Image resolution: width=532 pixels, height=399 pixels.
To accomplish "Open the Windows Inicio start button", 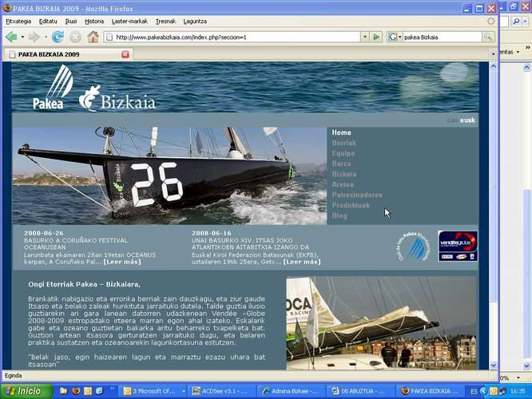I will point(26,391).
